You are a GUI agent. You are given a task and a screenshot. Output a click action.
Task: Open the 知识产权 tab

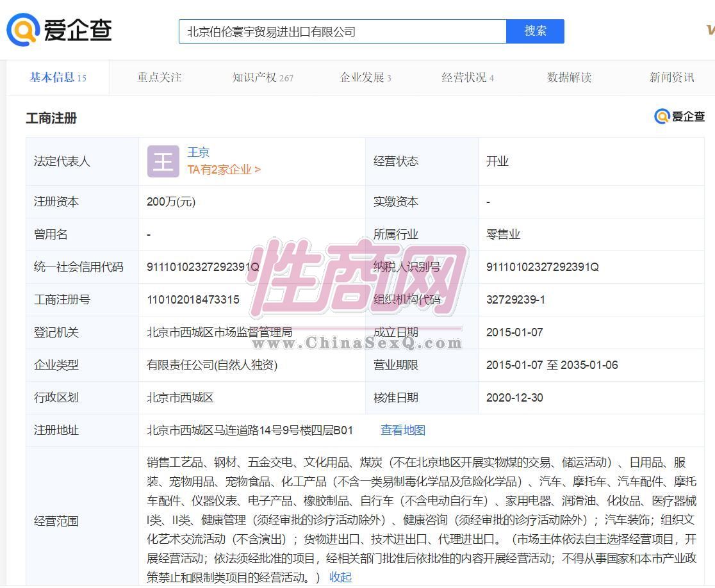(x=263, y=78)
